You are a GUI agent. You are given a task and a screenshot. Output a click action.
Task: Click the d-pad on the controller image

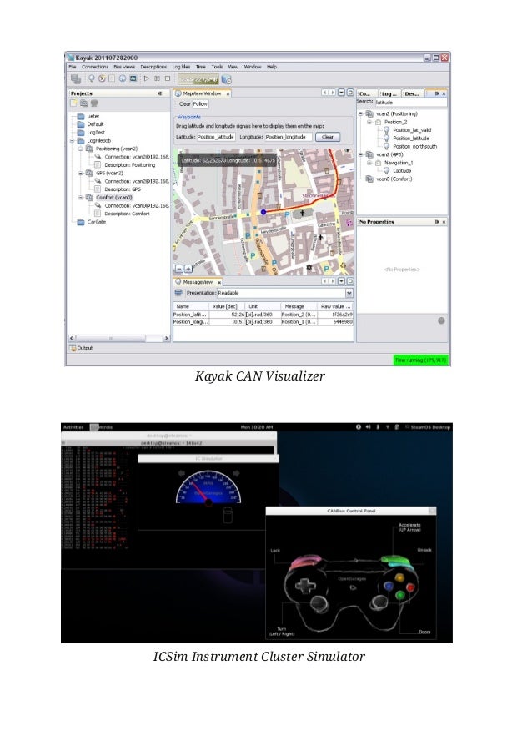click(x=305, y=585)
